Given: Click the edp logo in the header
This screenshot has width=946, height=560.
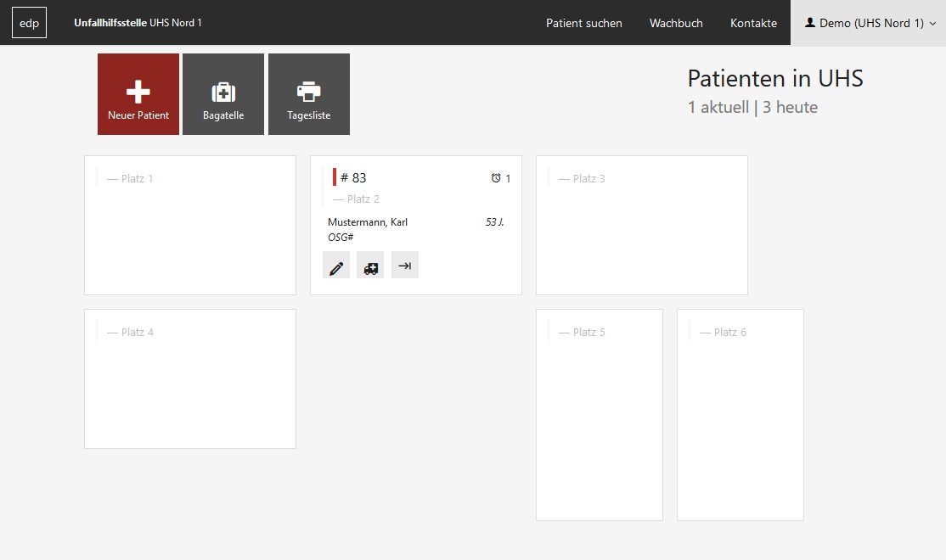Looking at the screenshot, I should [x=29, y=23].
